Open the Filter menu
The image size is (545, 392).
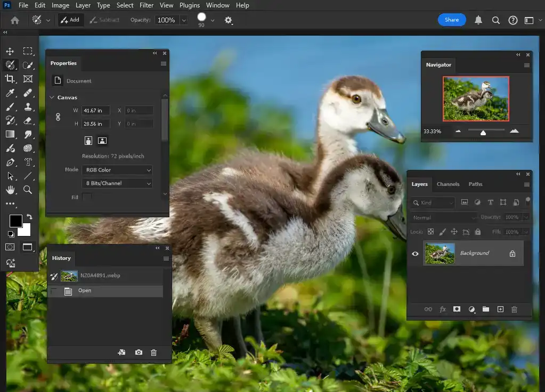pyautogui.click(x=146, y=5)
